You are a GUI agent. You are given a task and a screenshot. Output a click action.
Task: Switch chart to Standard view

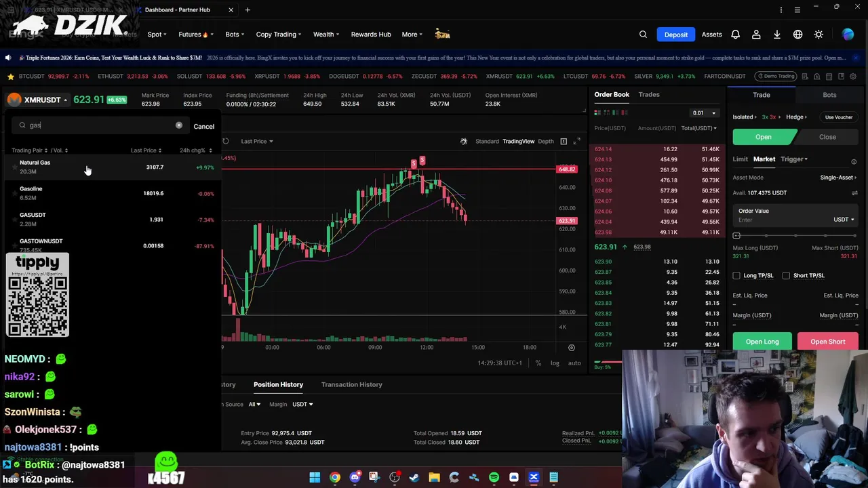(487, 141)
